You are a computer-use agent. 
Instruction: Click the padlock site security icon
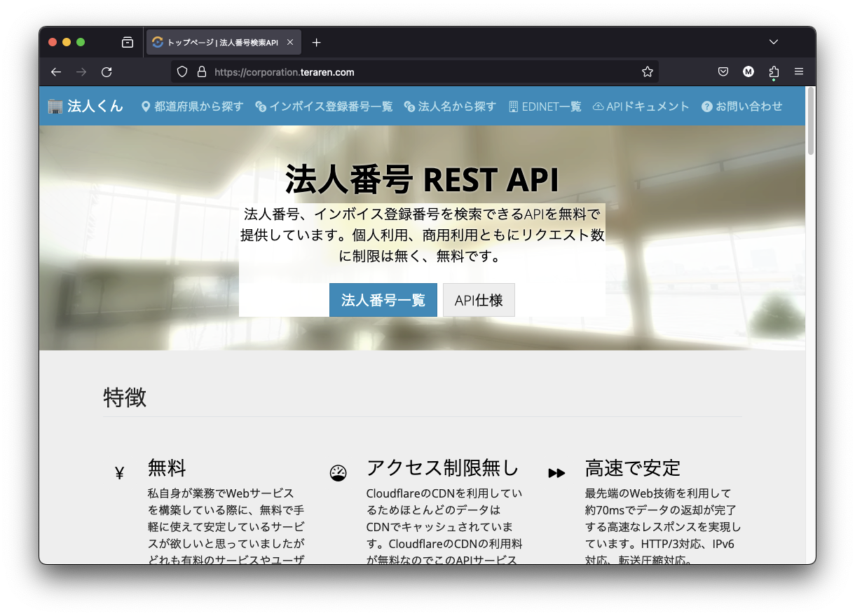[202, 71]
